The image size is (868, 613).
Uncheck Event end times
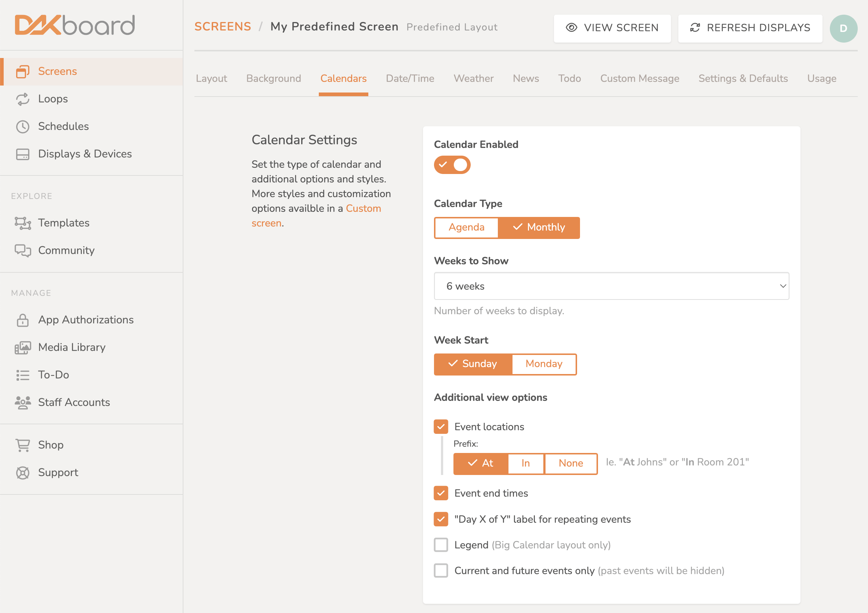(441, 493)
